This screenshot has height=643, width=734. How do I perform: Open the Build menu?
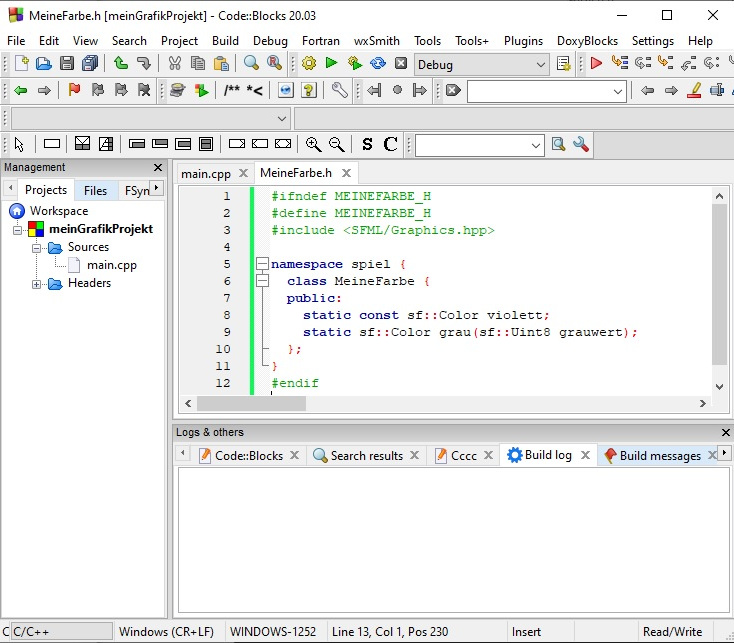click(x=225, y=41)
